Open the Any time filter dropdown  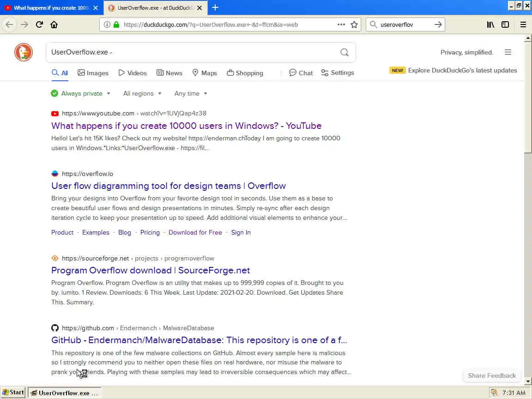tap(191, 93)
